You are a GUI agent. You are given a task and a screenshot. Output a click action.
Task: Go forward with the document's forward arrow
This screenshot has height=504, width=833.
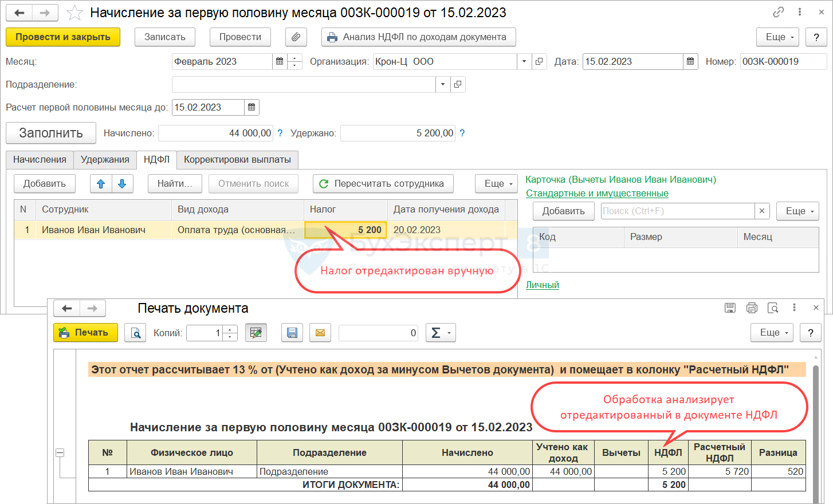45,13
